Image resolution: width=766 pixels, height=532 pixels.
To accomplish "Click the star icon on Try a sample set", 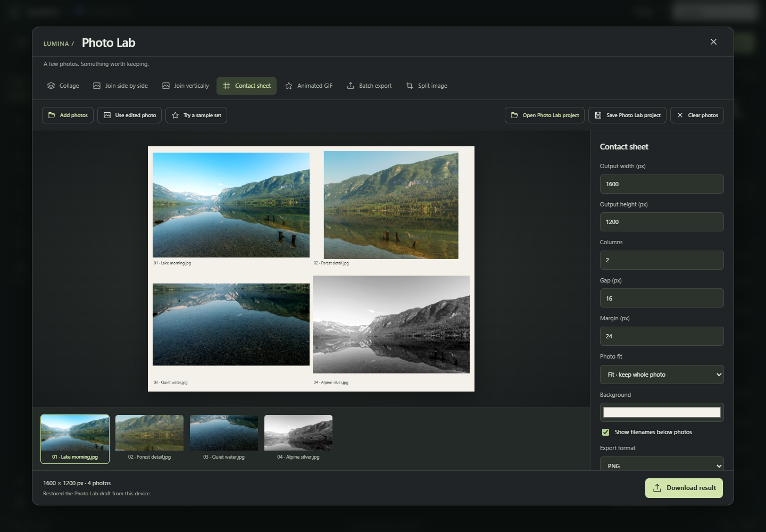I will (175, 115).
